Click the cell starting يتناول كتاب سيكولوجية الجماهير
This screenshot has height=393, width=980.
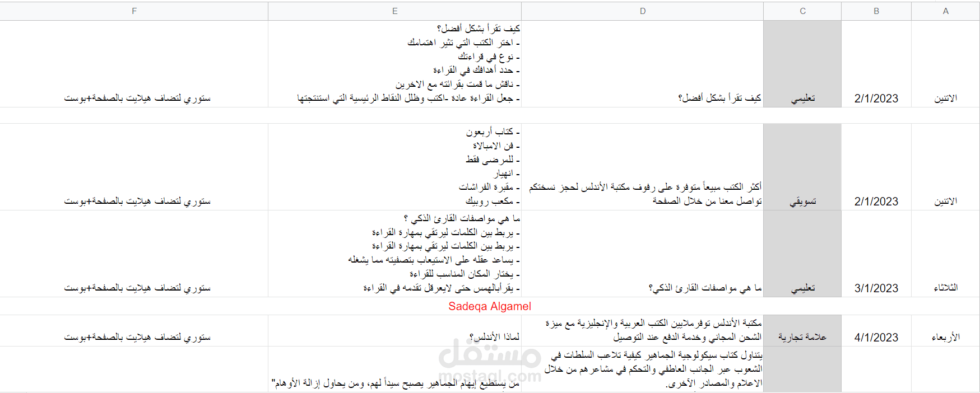(x=642, y=369)
